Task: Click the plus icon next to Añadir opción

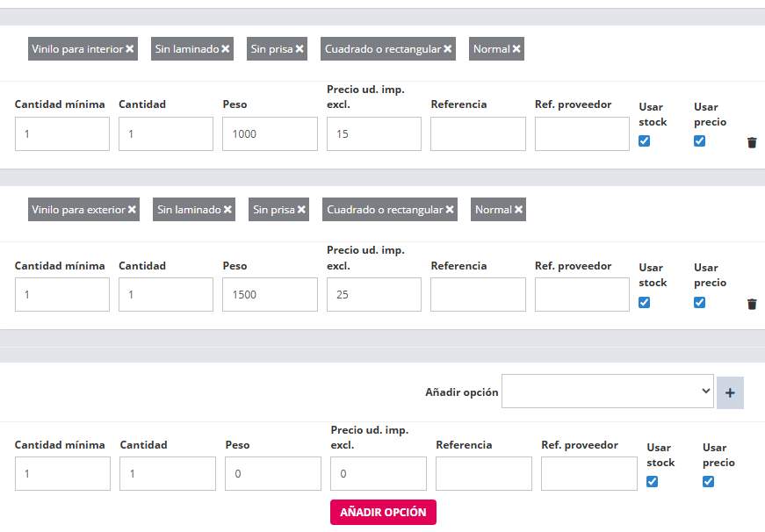Action: [730, 392]
